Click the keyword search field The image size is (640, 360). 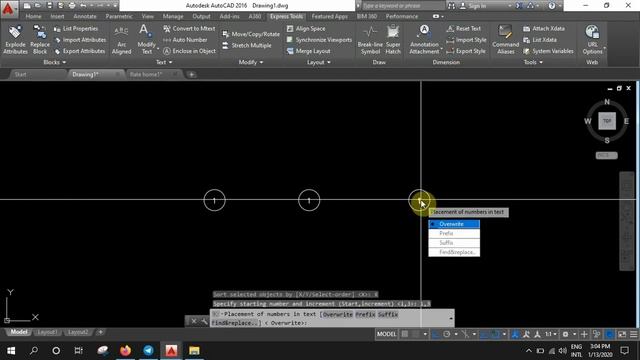(x=402, y=6)
